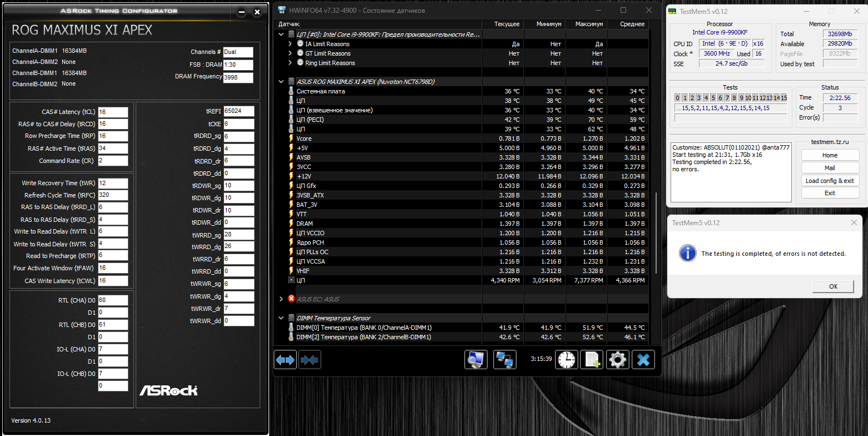Screen dimensions: 868x436
Task: Click the thermometer icon beside DIMM[0] Температура
Action: tap(290, 328)
